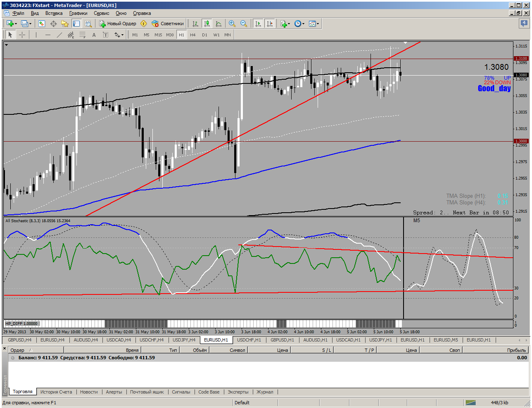Switch chart to bar chart style
The width and height of the screenshot is (532, 408).
[x=195, y=24]
